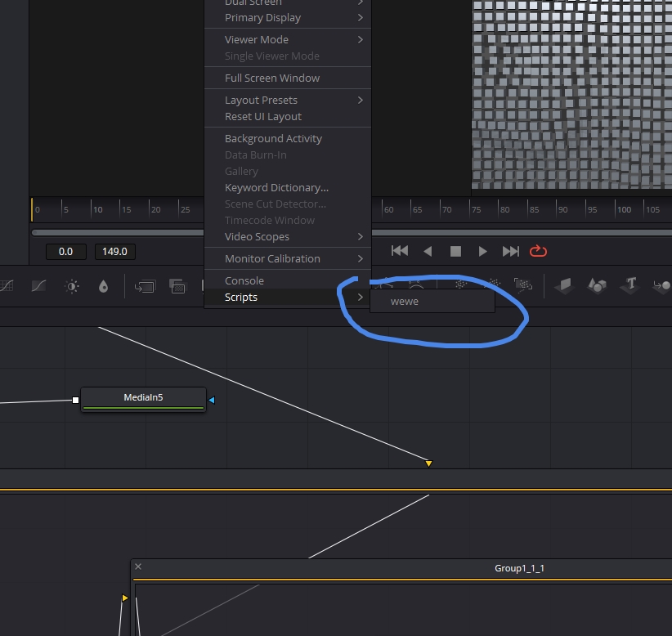Click the render end field showing 149.0
This screenshot has height=636, width=672.
click(114, 252)
